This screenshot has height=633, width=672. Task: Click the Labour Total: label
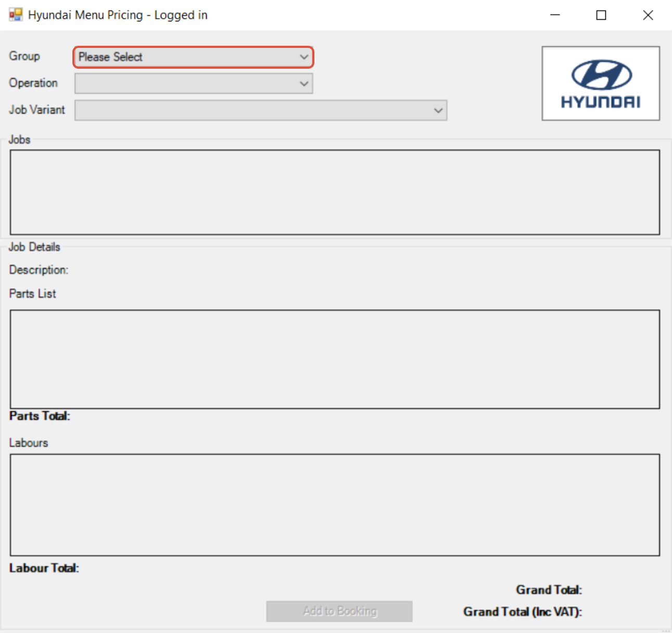(x=44, y=568)
